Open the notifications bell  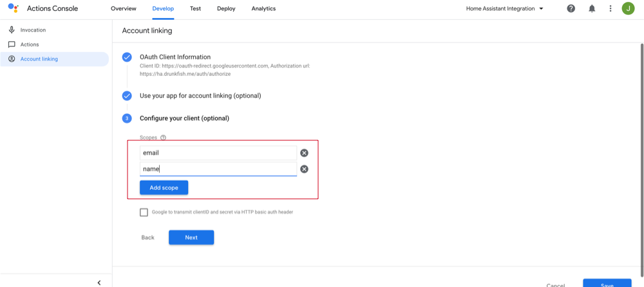point(592,8)
